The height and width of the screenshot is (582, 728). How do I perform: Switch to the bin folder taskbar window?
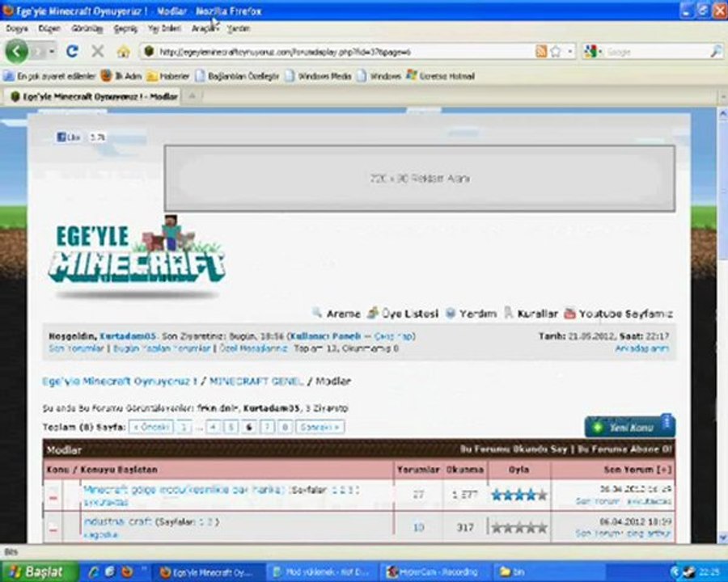548,571
